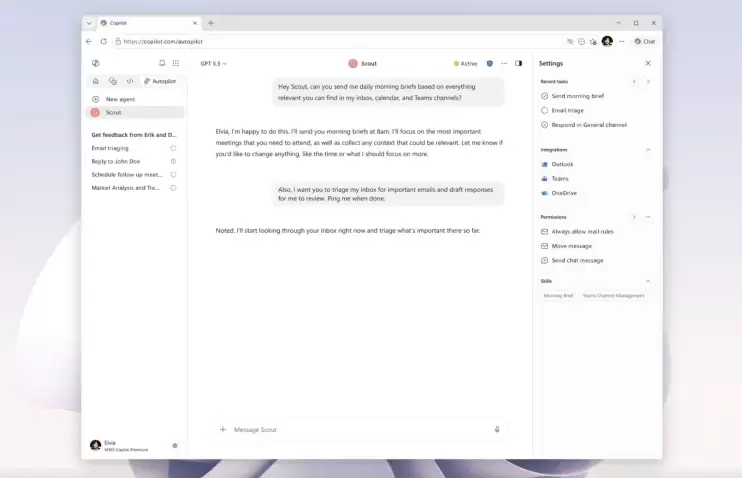Select the Scout agent in the sidebar
This screenshot has height=478, width=742.
135,112
